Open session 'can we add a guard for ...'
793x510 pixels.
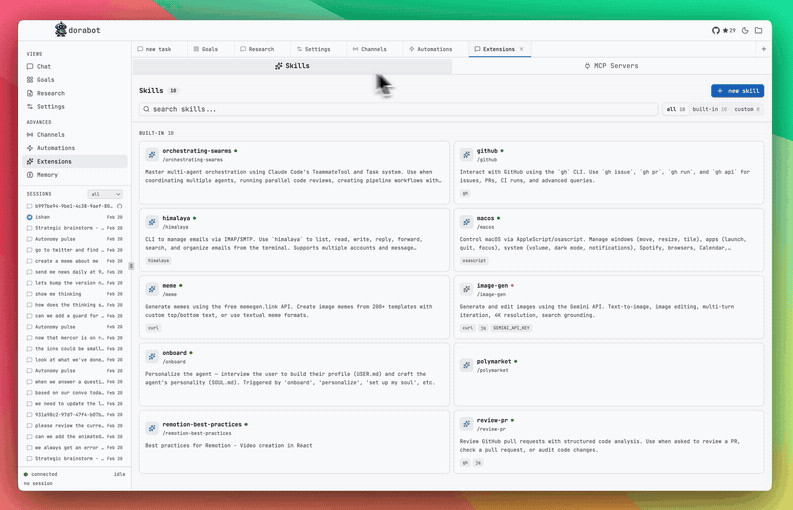pos(75,316)
